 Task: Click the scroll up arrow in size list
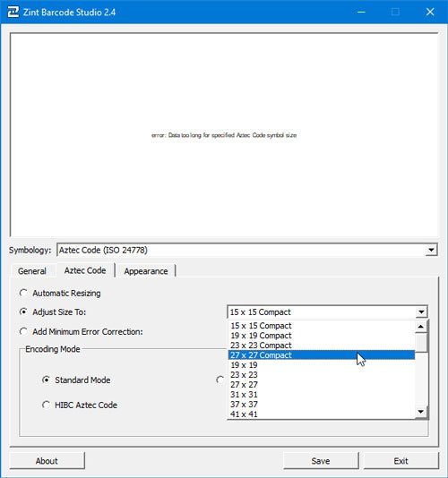click(x=421, y=327)
